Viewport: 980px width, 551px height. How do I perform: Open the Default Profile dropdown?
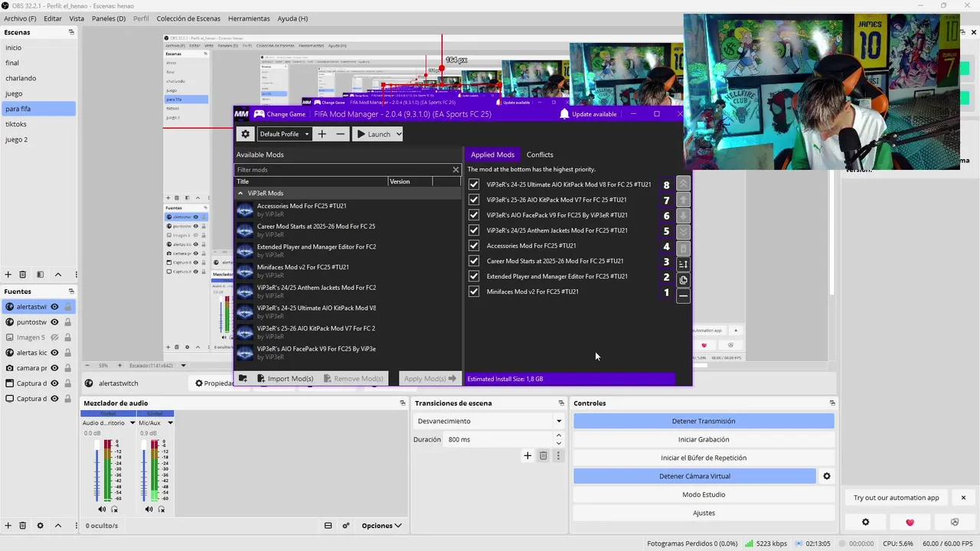pos(284,134)
